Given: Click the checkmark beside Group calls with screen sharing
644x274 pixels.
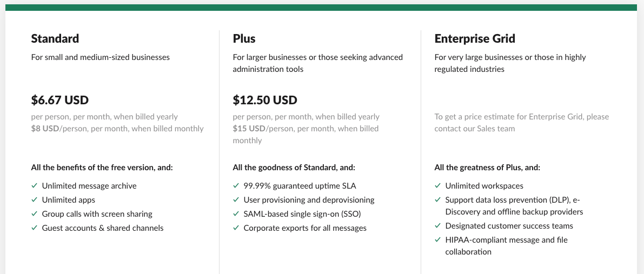Looking at the screenshot, I should (34, 213).
